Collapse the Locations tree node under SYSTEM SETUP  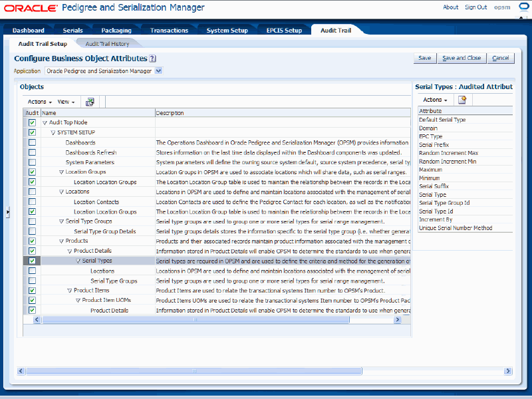tap(61, 192)
